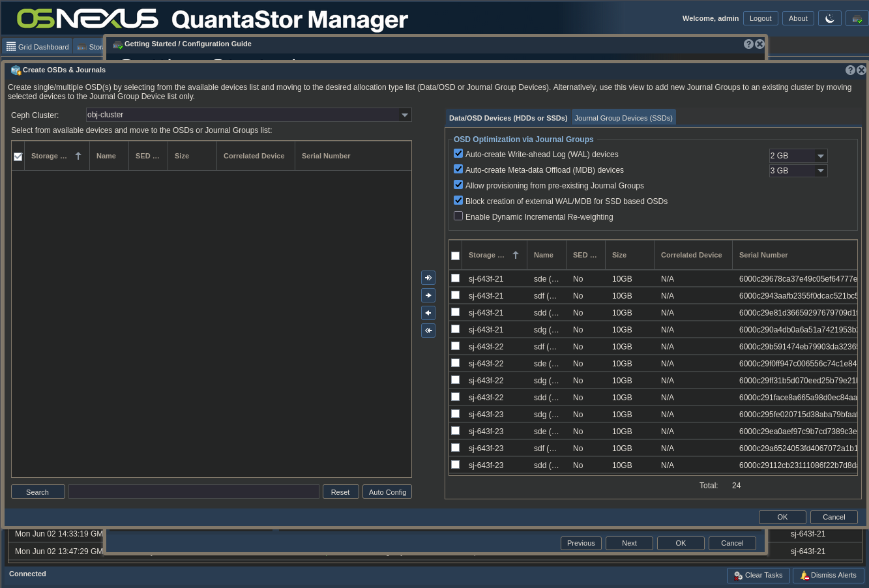The image size is (869, 588).
Task: Open the Grid Dashboard tab
Action: [x=38, y=47]
